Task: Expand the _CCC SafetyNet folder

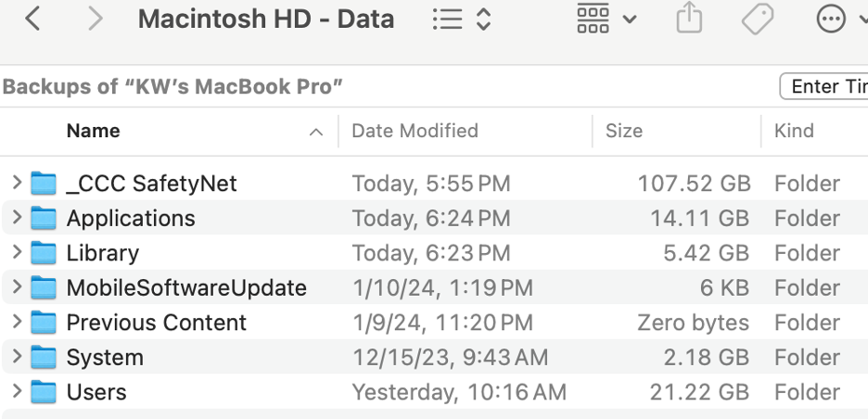Action: coord(16,184)
